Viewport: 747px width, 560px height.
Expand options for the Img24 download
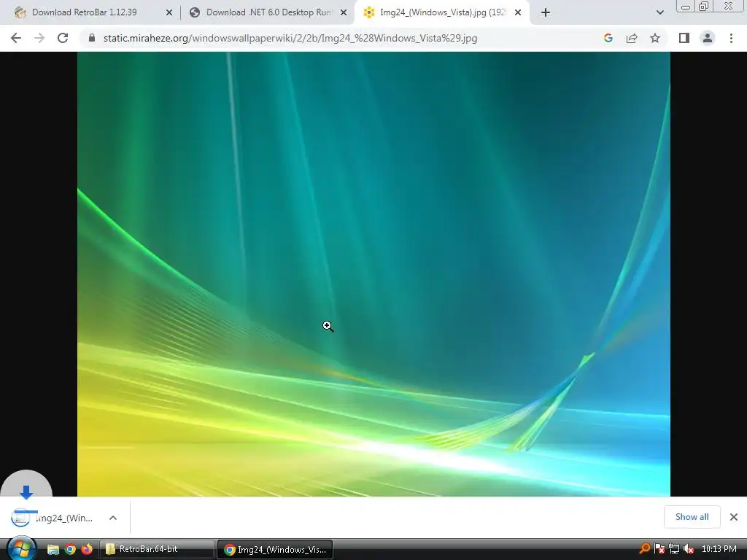point(113,518)
